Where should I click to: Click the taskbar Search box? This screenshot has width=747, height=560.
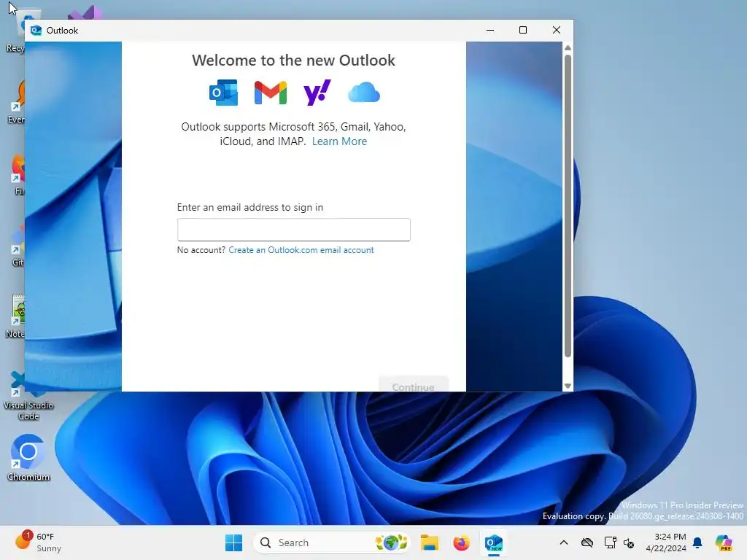coord(332,542)
